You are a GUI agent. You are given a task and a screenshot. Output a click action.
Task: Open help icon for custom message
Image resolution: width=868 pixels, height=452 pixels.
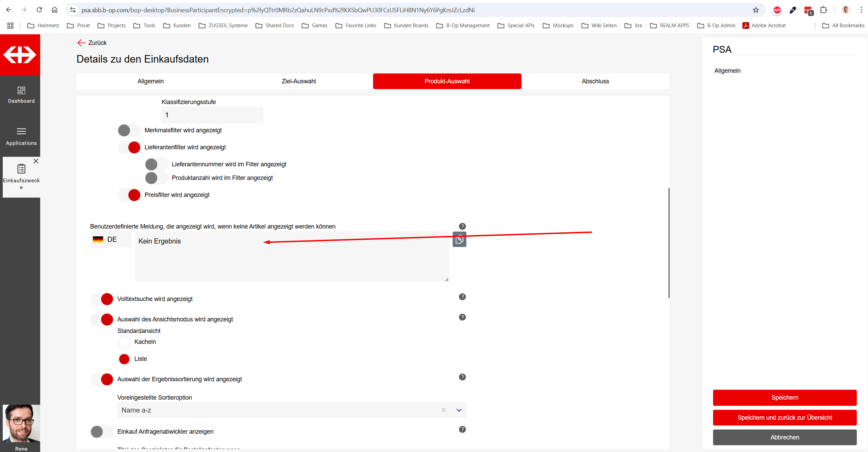coord(462,227)
